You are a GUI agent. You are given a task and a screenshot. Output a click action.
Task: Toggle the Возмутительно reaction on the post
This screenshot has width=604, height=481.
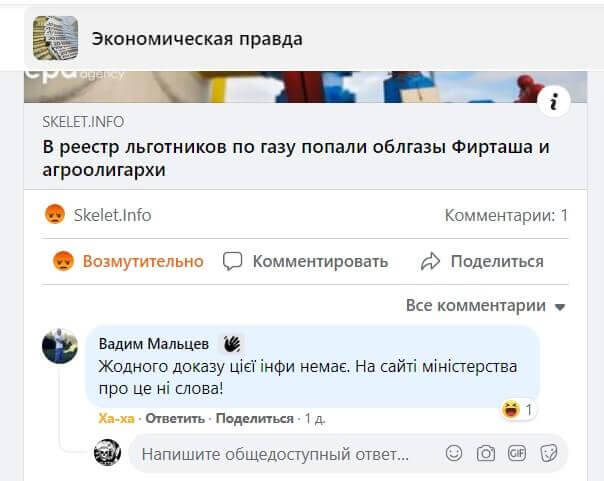coord(128,261)
